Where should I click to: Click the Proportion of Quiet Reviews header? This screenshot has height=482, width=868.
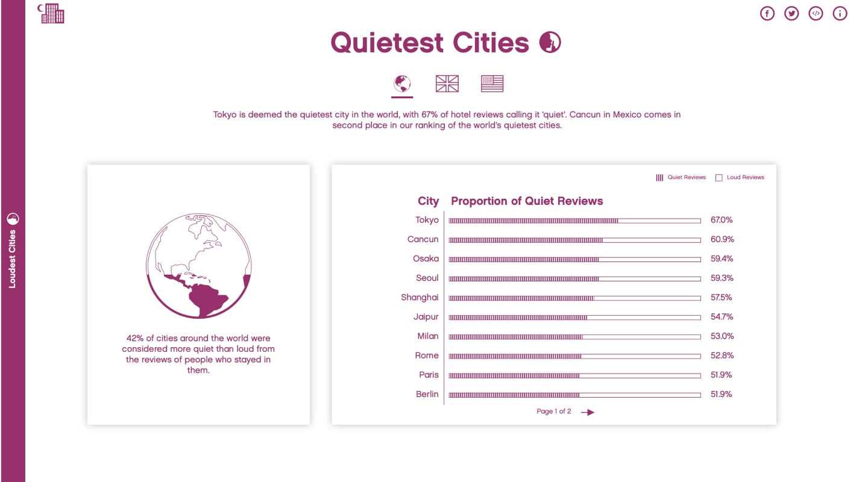click(x=527, y=201)
